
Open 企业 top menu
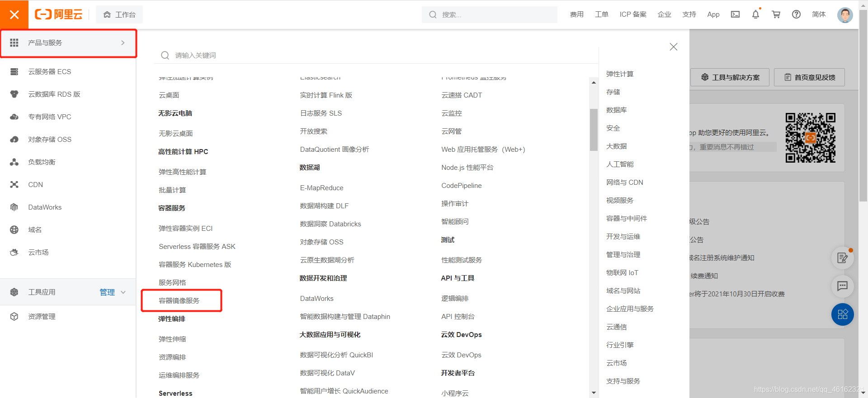[x=665, y=14]
